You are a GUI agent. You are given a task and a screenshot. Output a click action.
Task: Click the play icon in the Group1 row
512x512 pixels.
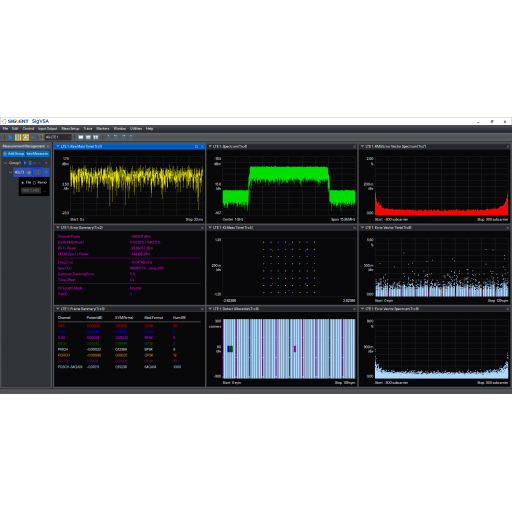(25, 163)
